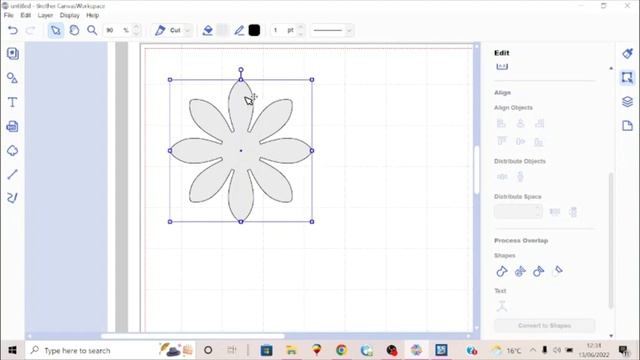The image size is (640, 360).
Task: Open the Image tracing tool in left sidebar
Action: pos(12,127)
